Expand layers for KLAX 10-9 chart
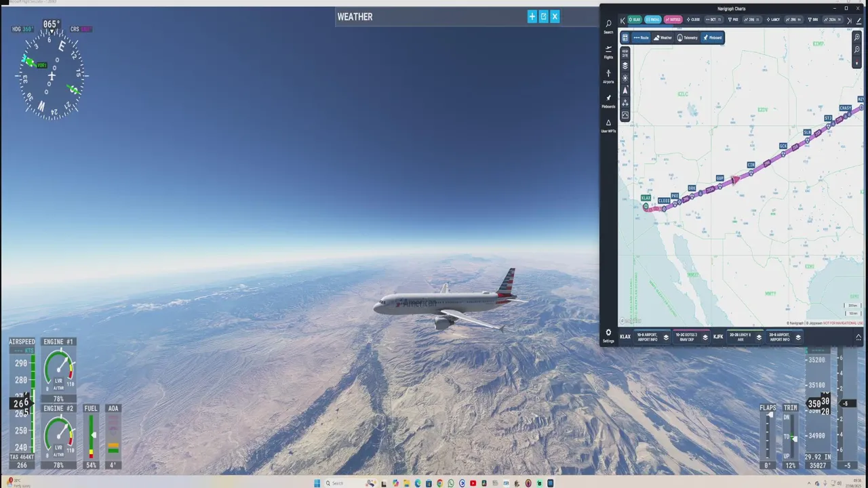Viewport: 868px width, 488px height. [x=666, y=338]
